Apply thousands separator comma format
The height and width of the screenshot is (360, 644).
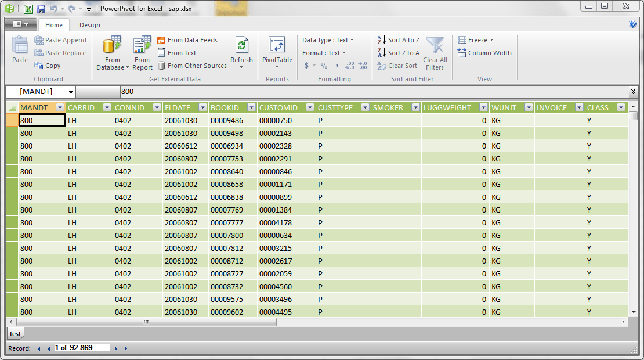337,66
